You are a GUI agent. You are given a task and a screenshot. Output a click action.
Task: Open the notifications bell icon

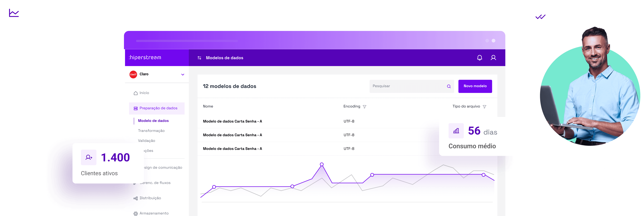[x=480, y=58]
